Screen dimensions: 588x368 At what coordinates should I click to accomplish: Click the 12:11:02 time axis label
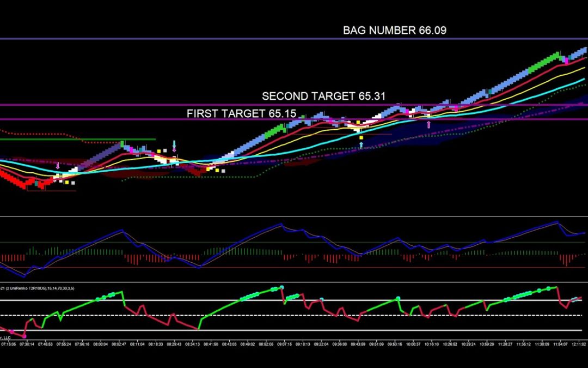pyautogui.click(x=577, y=344)
